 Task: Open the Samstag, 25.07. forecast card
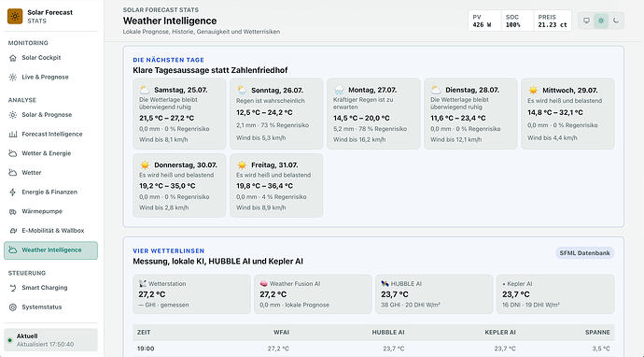pos(179,113)
